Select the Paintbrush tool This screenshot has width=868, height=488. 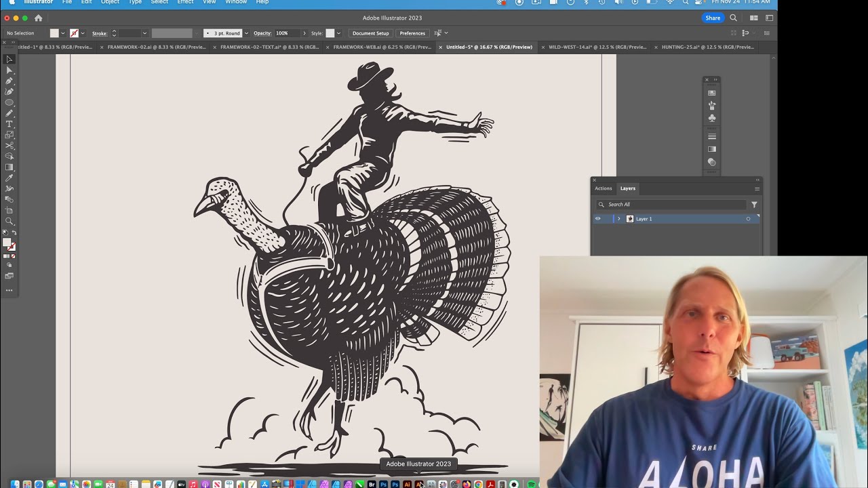[9, 113]
